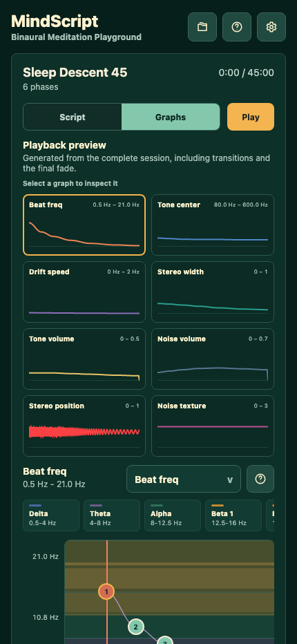Select the Stereo width graph card

click(x=212, y=292)
